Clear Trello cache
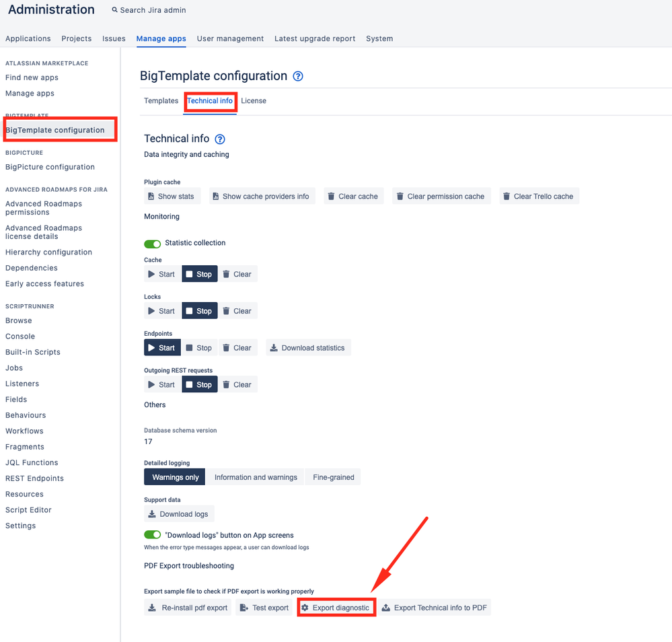 [539, 196]
